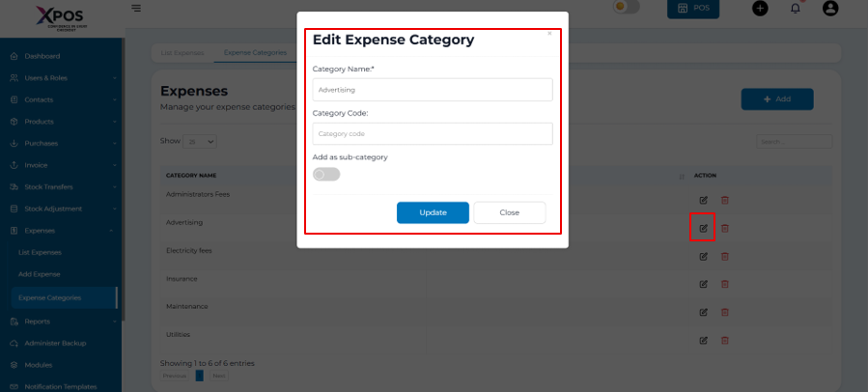
Task: Click the Category Code input field
Action: click(x=433, y=133)
